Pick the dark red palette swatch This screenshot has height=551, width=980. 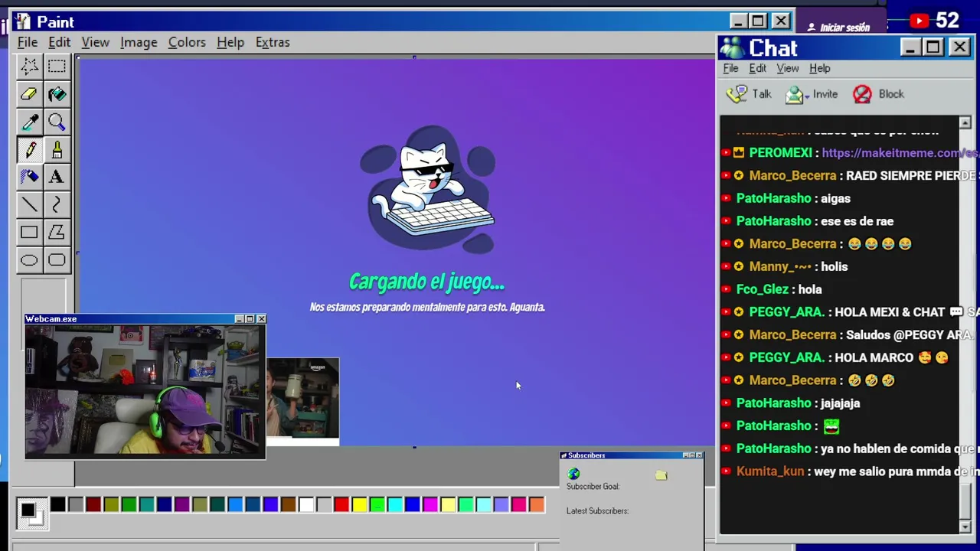[x=93, y=504]
